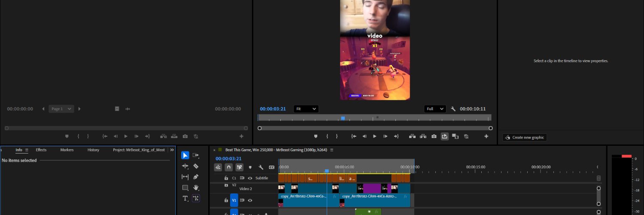644x215 pixels.
Task: Toggle V1 source track targeting
Action: click(234, 200)
